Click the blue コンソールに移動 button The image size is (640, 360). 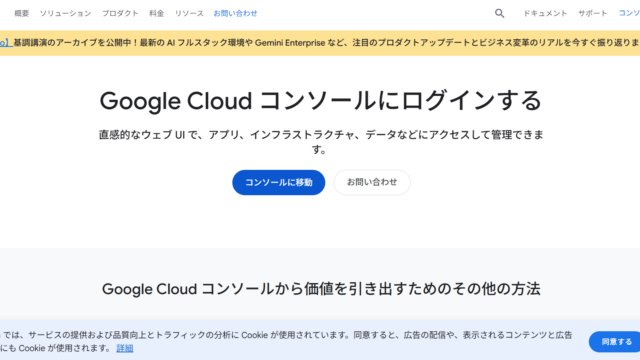tap(279, 182)
